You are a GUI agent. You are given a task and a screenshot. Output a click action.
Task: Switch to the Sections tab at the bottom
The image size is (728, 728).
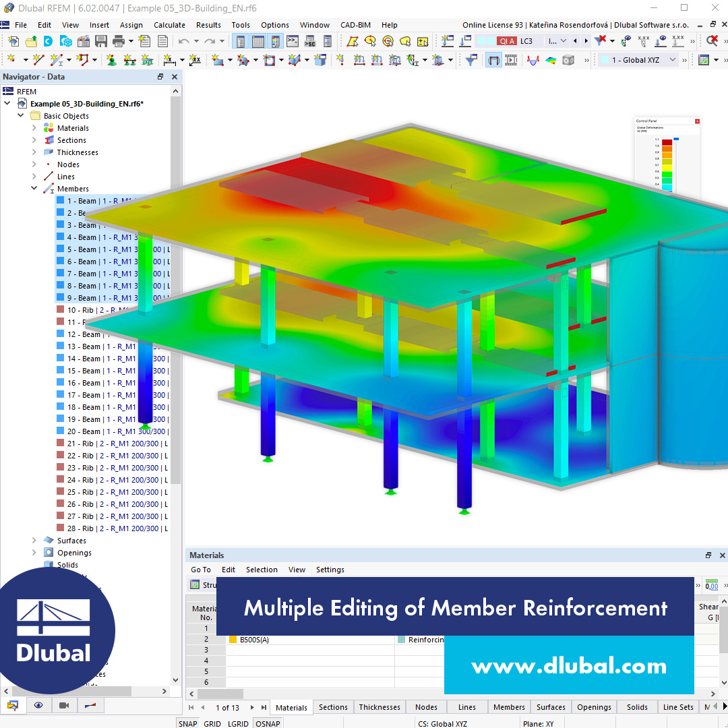click(x=333, y=707)
